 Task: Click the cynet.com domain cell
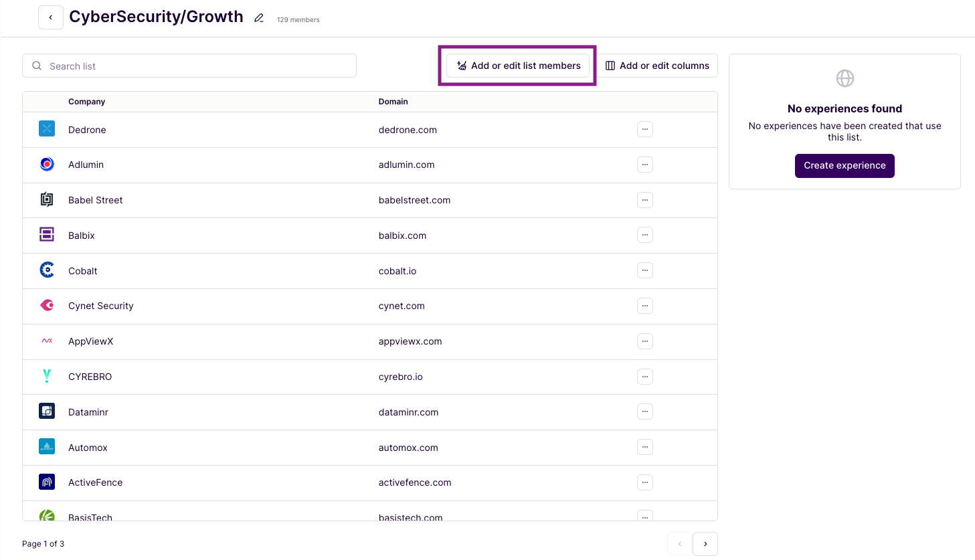402,306
